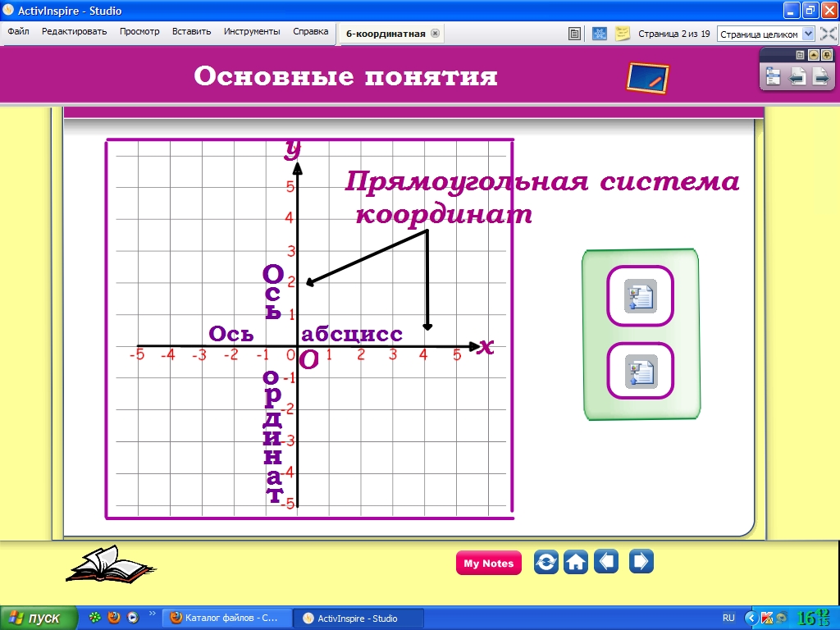Open main menu icon in floating toolbox
840x630 pixels.
point(774,76)
